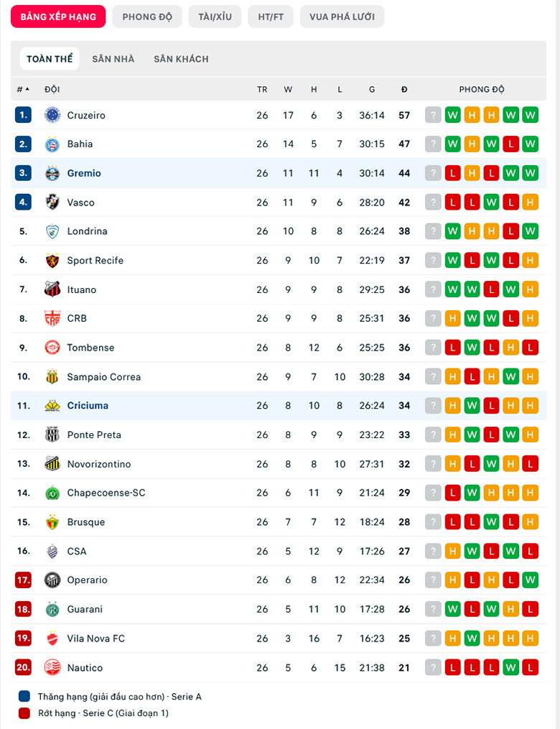Click the Sport Recife club logo
Screen dimensions: 560x729
click(51, 260)
